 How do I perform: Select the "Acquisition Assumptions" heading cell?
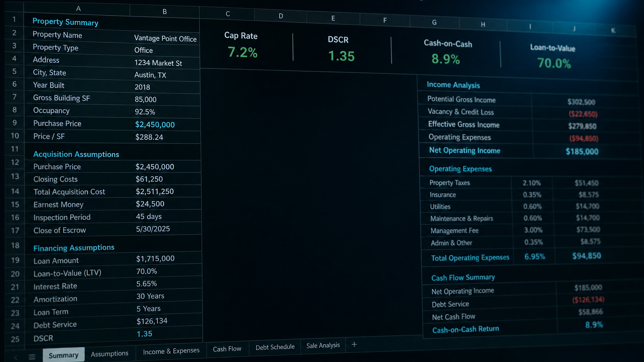pyautogui.click(x=76, y=154)
